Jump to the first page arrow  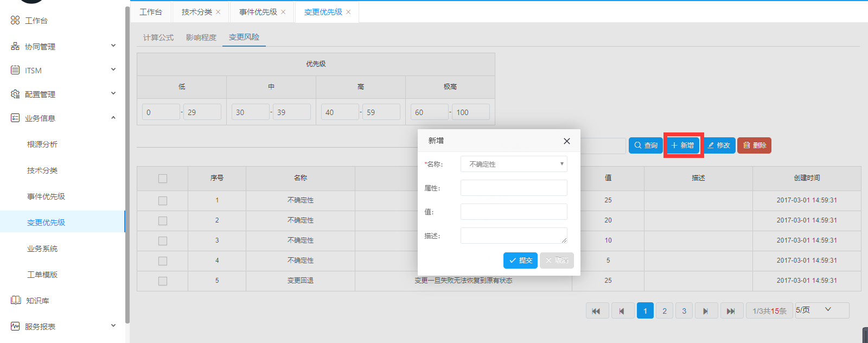tap(596, 311)
